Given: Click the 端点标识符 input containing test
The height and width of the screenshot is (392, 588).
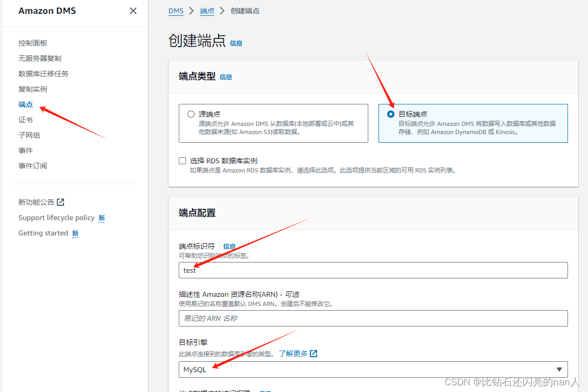Looking at the screenshot, I should 373,270.
